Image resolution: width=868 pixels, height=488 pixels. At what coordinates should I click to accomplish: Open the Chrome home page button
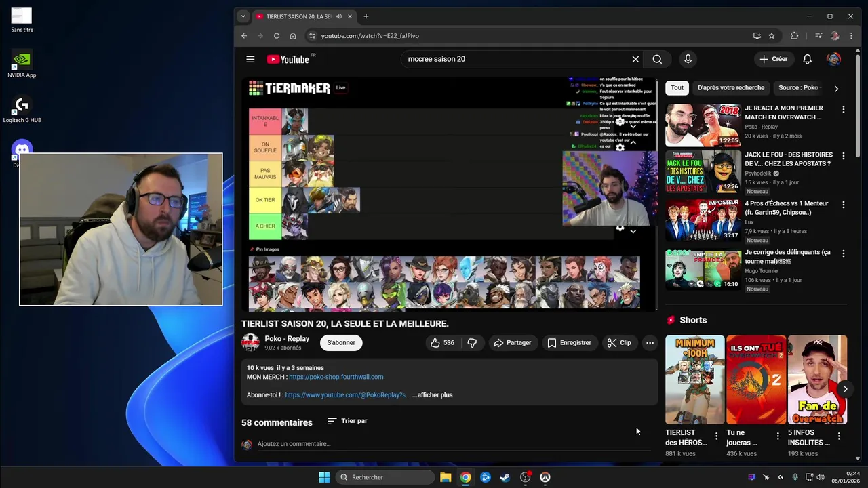(293, 36)
